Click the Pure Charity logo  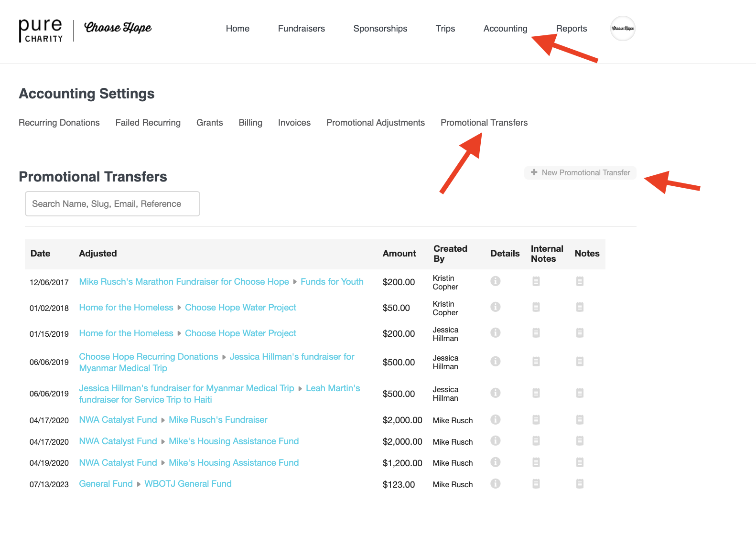[41, 30]
